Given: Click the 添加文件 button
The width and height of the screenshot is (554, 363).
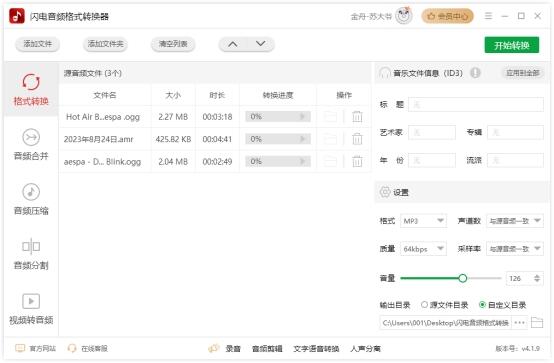Looking at the screenshot, I should point(37,44).
